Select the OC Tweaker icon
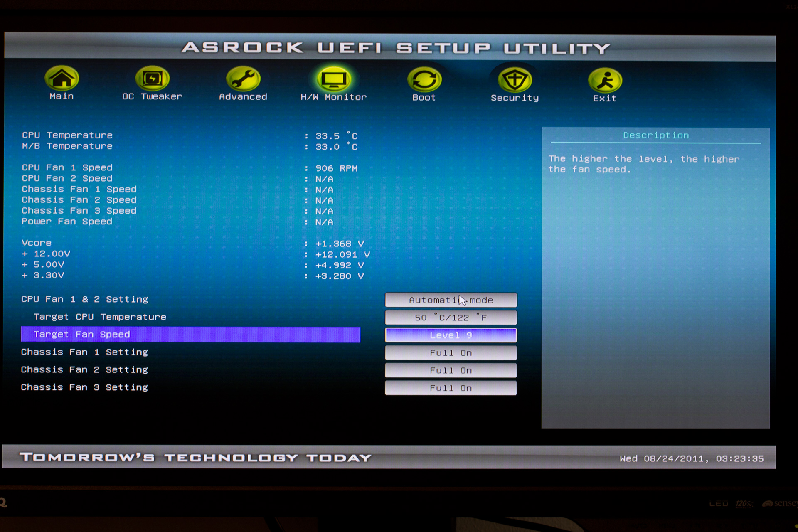 [x=152, y=79]
